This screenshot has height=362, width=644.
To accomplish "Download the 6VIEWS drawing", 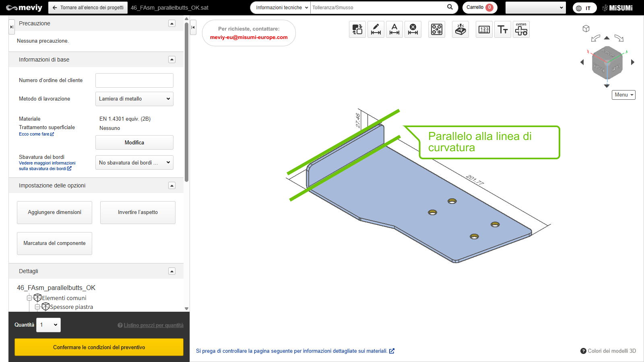I will (521, 29).
